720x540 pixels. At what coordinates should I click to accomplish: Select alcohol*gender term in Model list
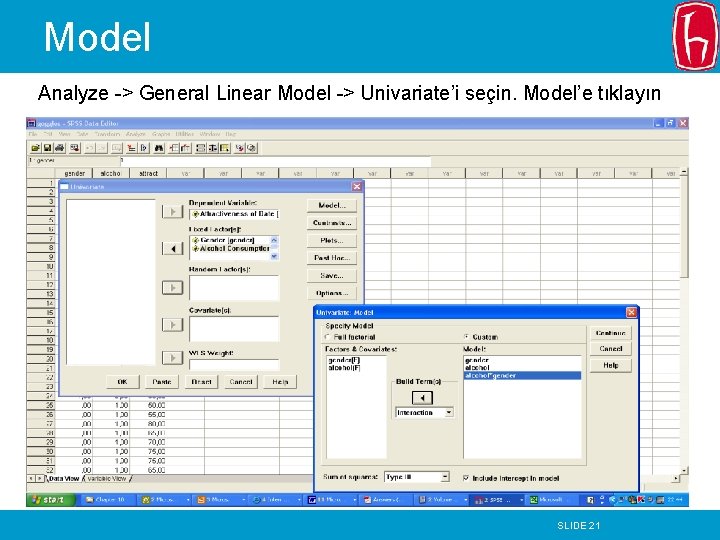pos(522,376)
